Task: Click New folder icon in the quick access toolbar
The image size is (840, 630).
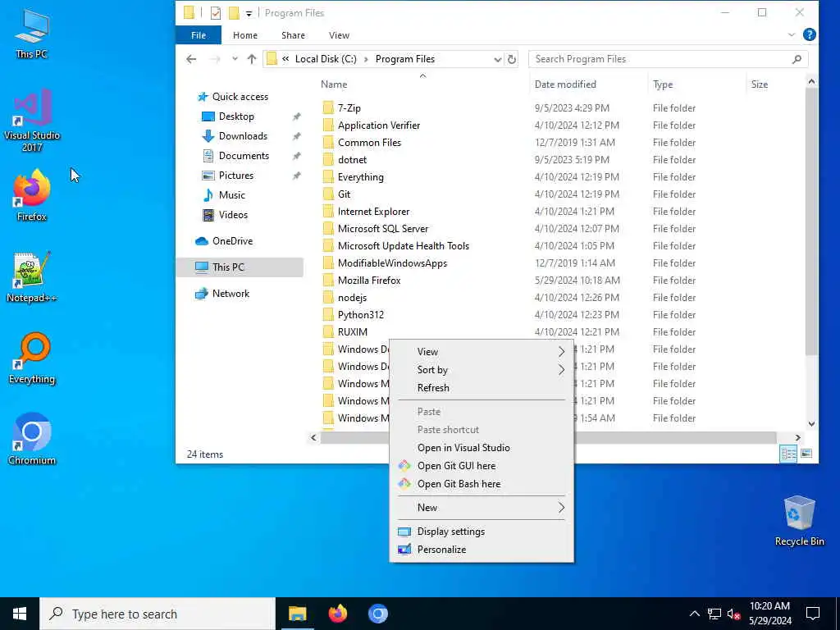Action: (x=234, y=13)
